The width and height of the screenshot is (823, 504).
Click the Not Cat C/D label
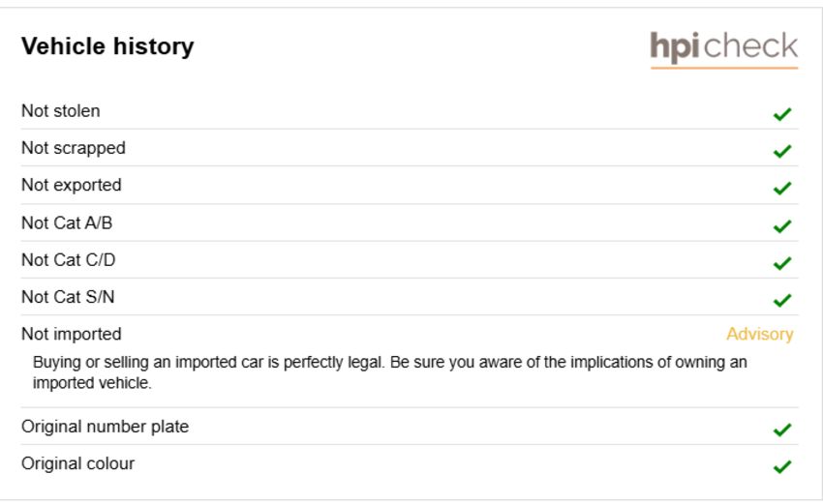(68, 259)
